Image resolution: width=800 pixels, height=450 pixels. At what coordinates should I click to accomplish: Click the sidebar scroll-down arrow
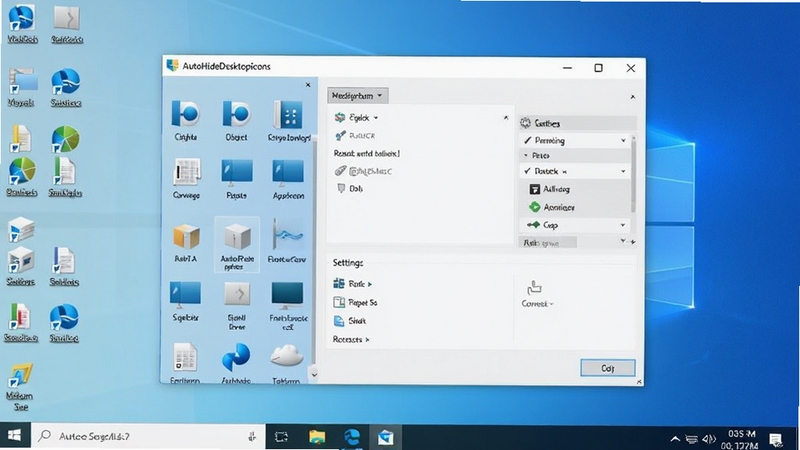314,375
